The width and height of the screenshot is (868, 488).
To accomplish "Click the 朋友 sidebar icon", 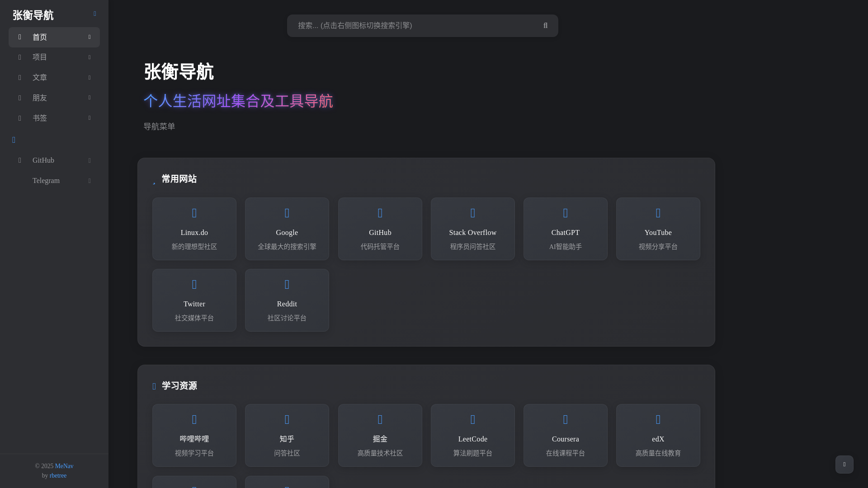I will coord(19,98).
